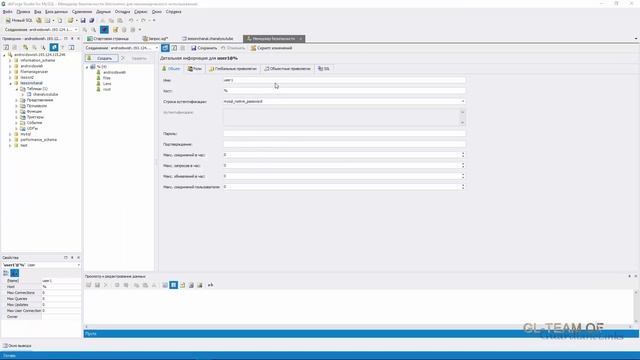The height and width of the screenshot is (360, 640).
Task: Click the Create (Создать) user button
Action: [101, 58]
